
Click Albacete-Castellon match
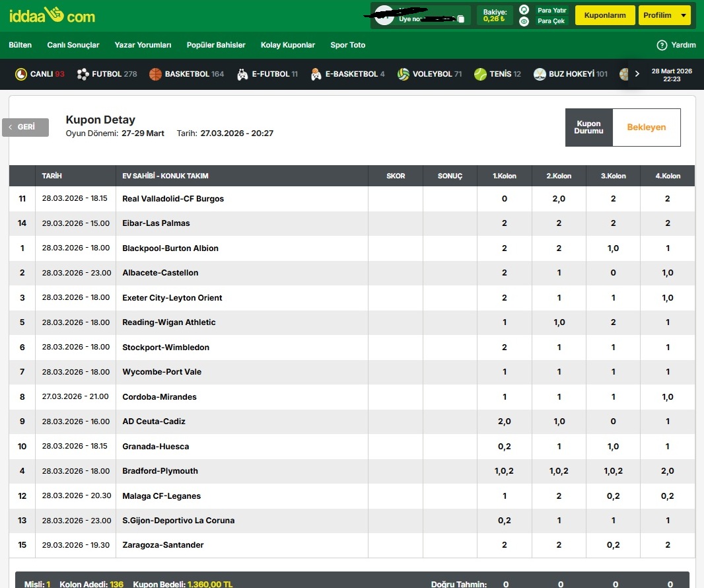click(160, 273)
